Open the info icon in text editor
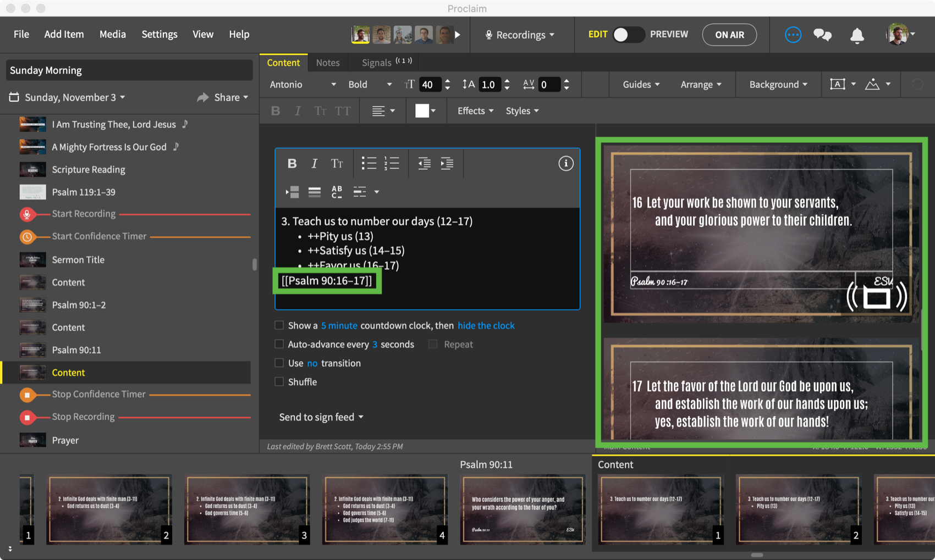The width and height of the screenshot is (935, 560). (566, 163)
